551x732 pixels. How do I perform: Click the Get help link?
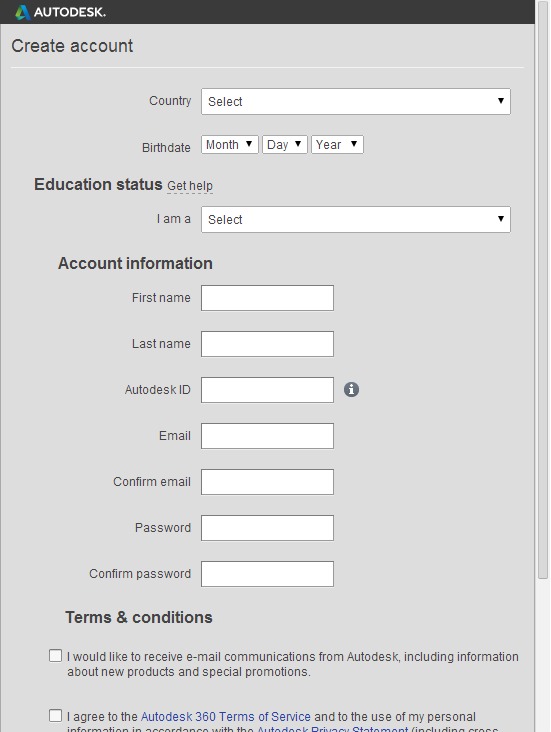[190, 186]
